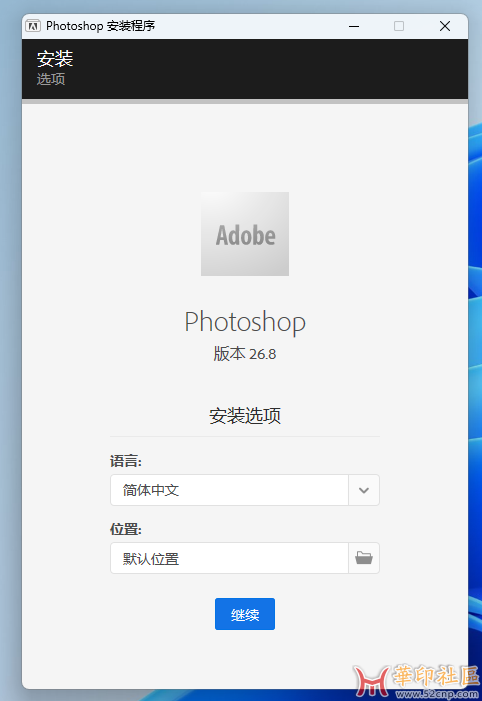Viewport: 482px width, 701px height.
Task: Open the folder browse icon for install location
Action: 364,558
